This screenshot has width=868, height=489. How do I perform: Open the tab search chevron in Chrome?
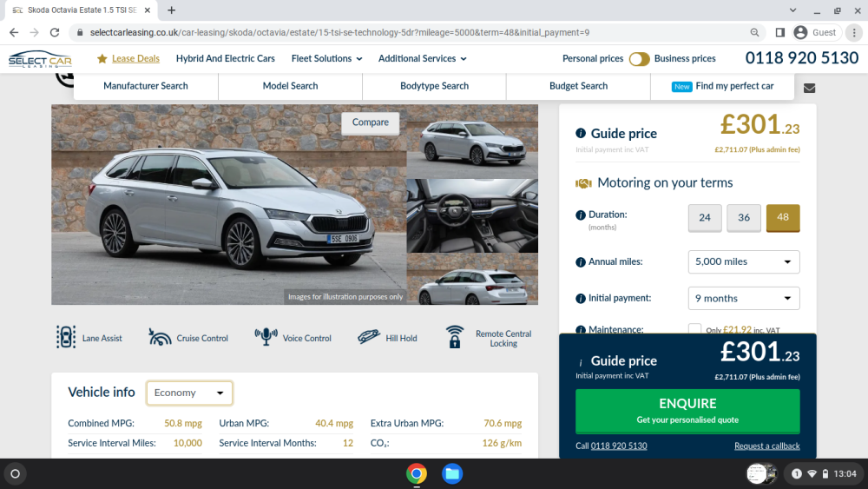792,10
